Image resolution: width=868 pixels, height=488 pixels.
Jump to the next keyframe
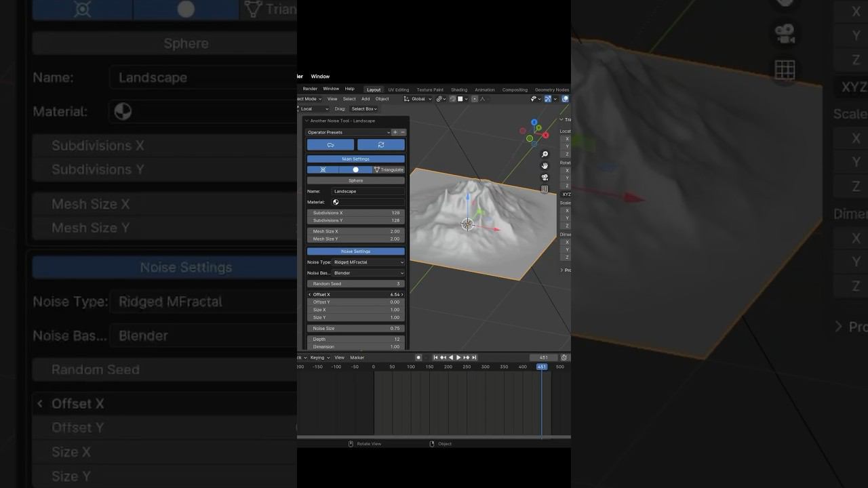467,357
